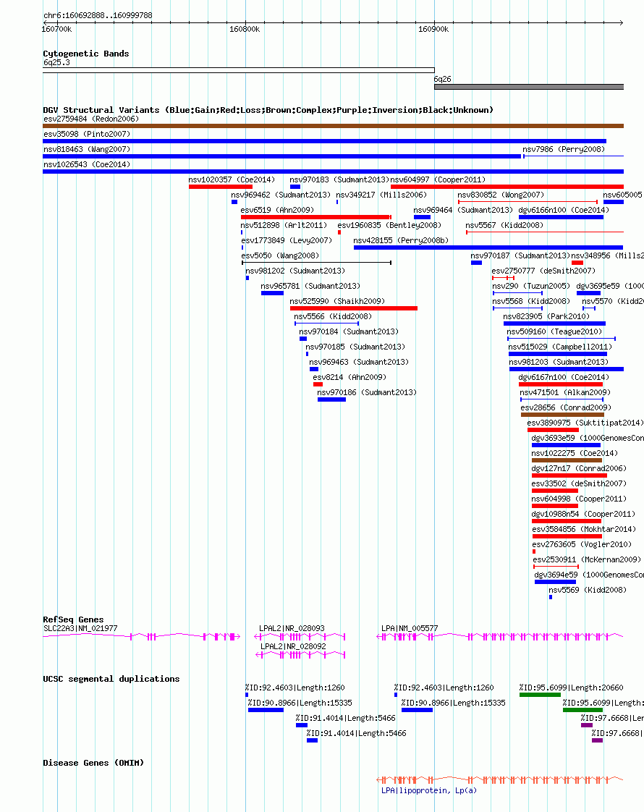
Task: Select nsv349217 (Mills2006) variant label
Action: tap(381, 195)
